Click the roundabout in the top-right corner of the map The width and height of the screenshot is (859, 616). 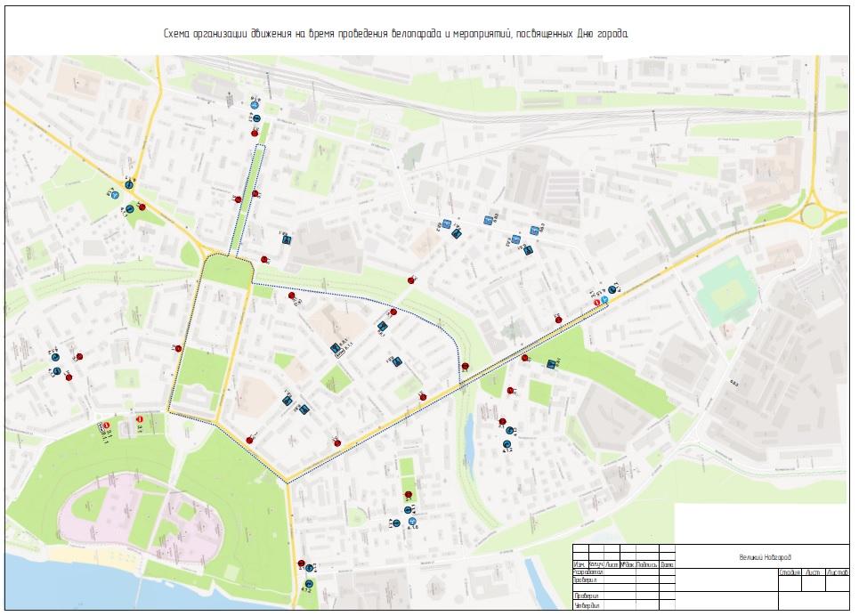pyautogui.click(x=813, y=215)
